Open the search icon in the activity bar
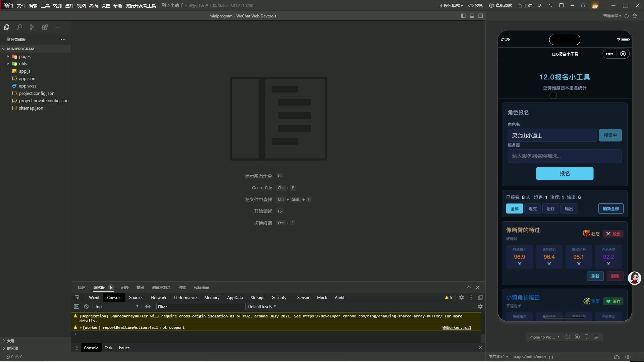This screenshot has width=644, height=362. [x=19, y=27]
